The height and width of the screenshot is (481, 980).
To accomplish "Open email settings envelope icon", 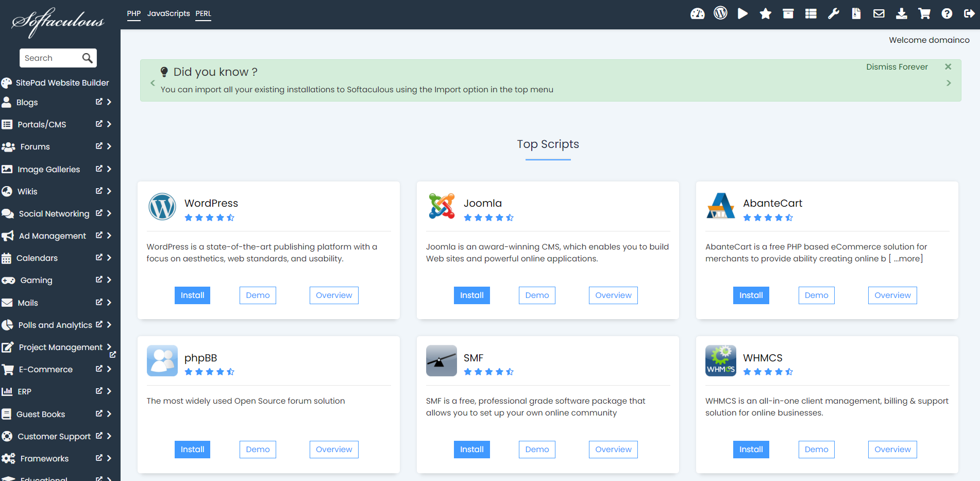I will (879, 14).
